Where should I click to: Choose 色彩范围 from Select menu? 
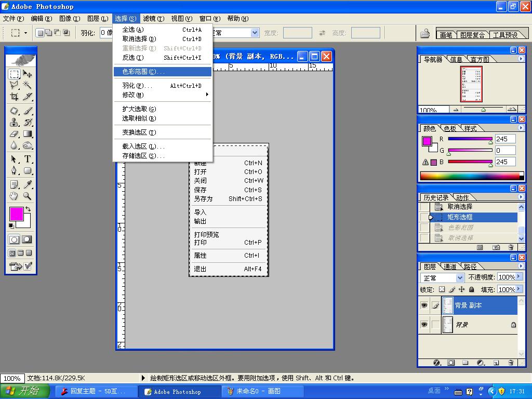coord(163,72)
